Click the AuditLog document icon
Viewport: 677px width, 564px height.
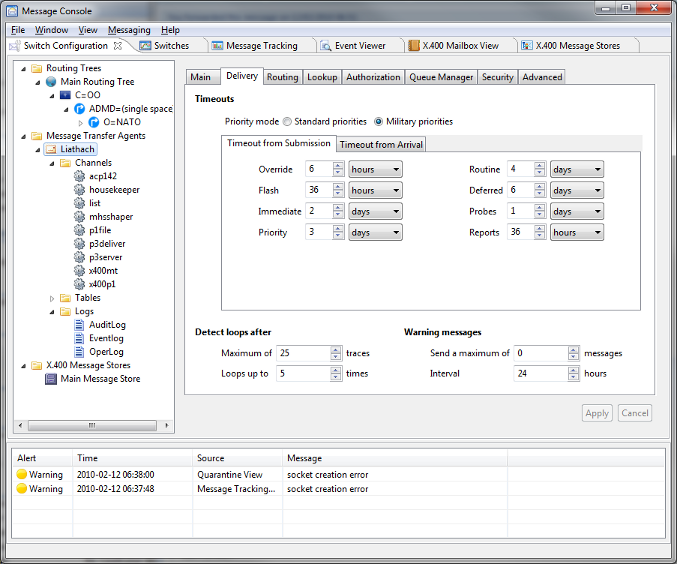click(79, 325)
